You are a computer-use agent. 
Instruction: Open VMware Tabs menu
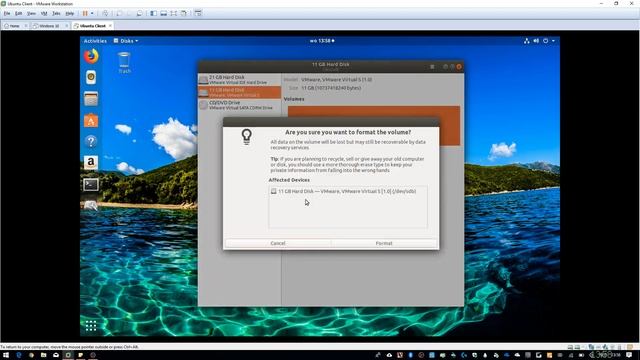tap(56, 13)
